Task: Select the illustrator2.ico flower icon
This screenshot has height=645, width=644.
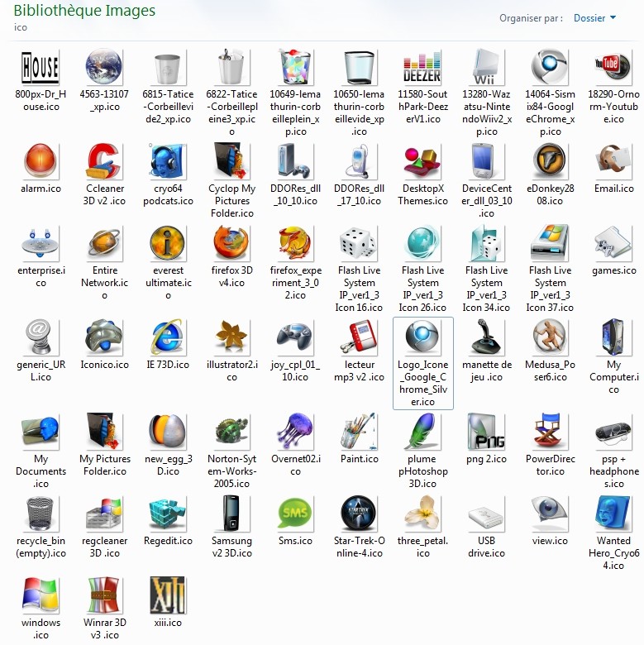Action: (231, 337)
